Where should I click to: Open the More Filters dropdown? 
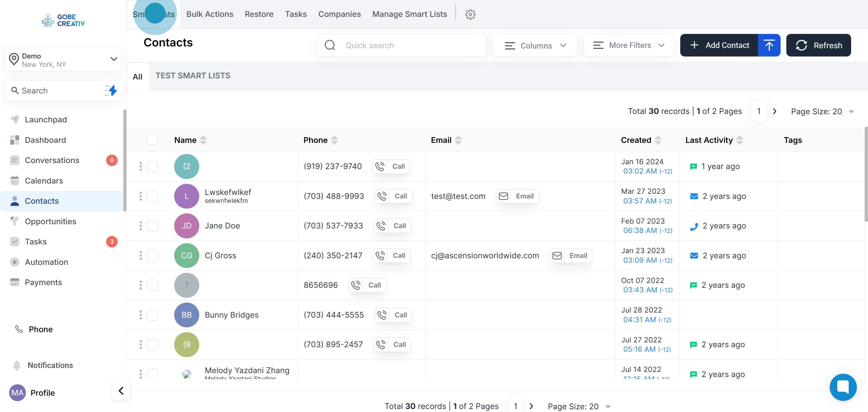pyautogui.click(x=629, y=45)
